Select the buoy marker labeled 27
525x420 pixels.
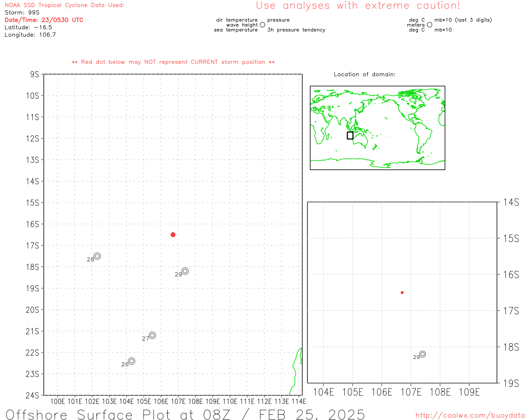152,335
